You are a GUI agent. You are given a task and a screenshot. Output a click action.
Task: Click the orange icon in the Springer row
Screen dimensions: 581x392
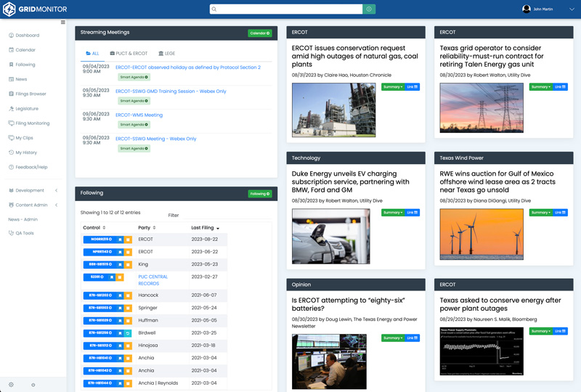click(x=128, y=308)
